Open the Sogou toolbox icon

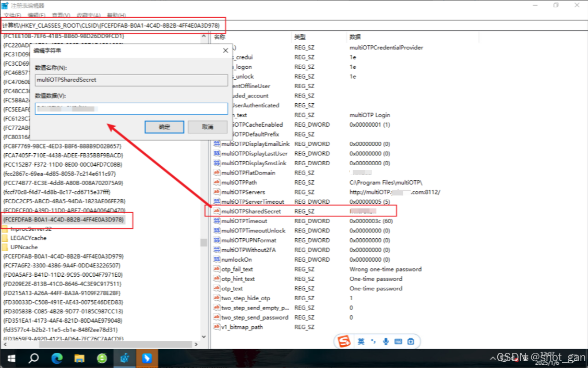click(x=411, y=341)
